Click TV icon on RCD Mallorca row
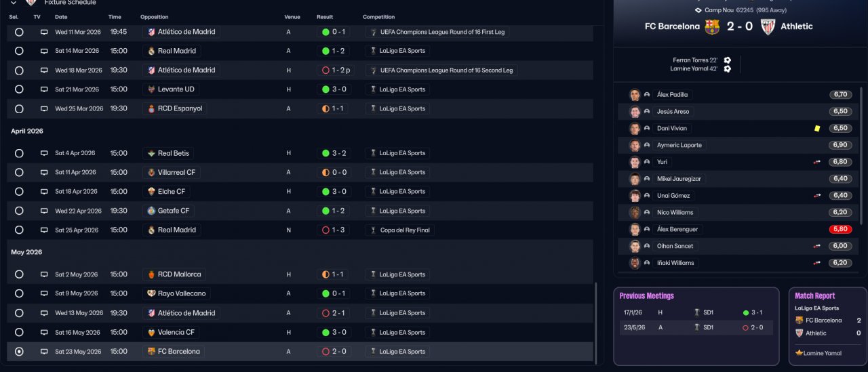The width and height of the screenshot is (868, 372). (x=44, y=274)
